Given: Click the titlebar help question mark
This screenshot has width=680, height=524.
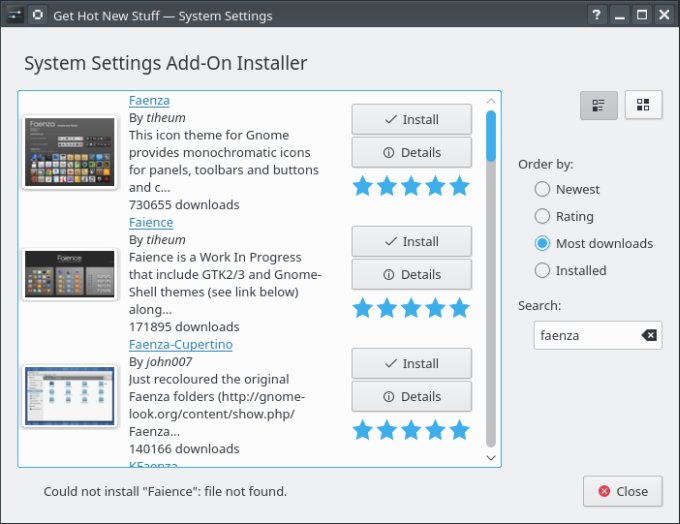Looking at the screenshot, I should click(597, 15).
